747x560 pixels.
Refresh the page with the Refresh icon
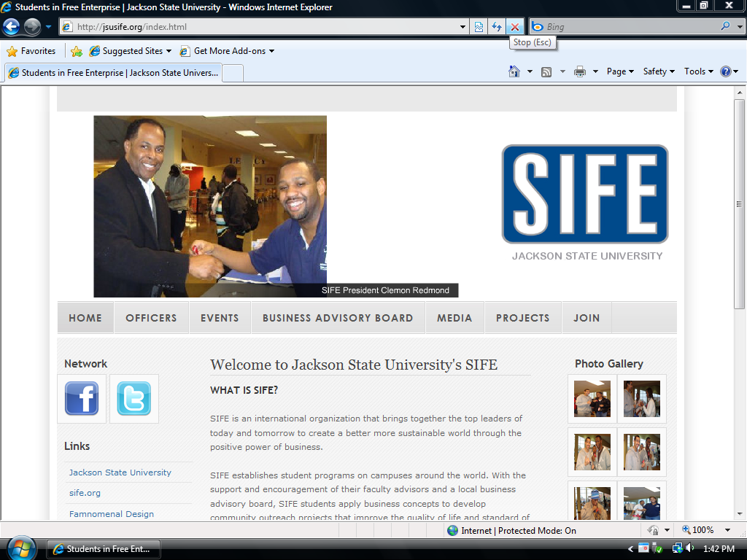pyautogui.click(x=496, y=27)
